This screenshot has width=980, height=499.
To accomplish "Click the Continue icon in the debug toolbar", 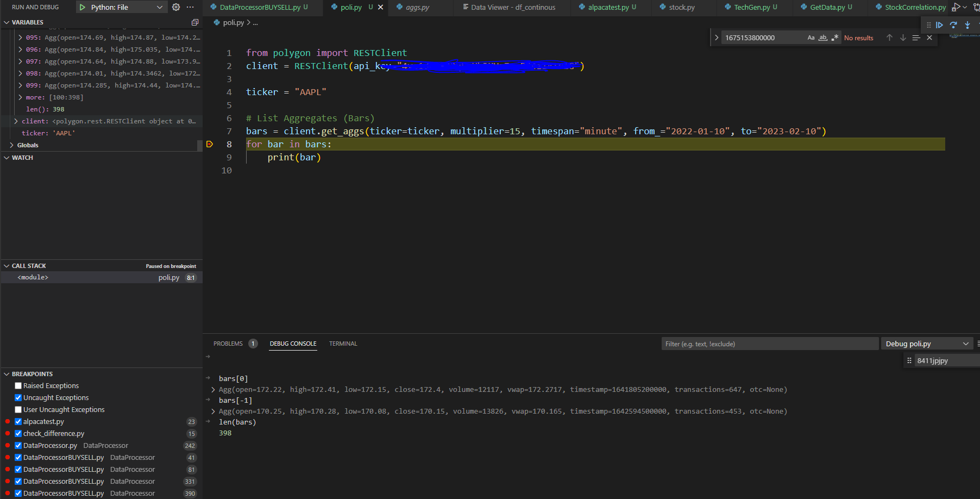I will coord(940,25).
